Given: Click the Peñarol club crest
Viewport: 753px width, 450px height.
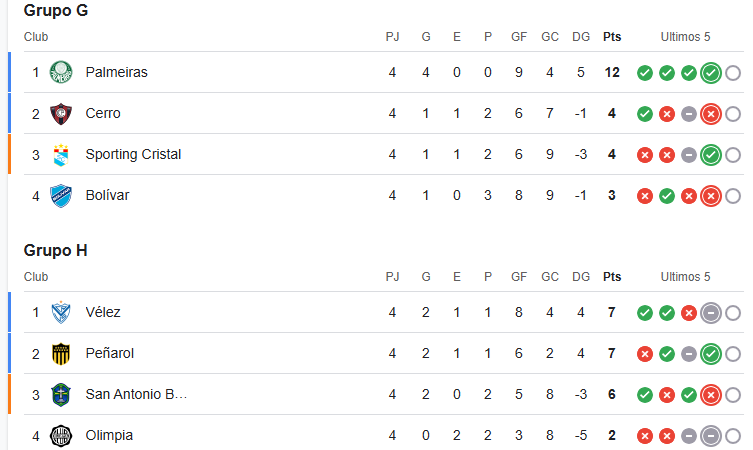Looking at the screenshot, I should point(61,354).
